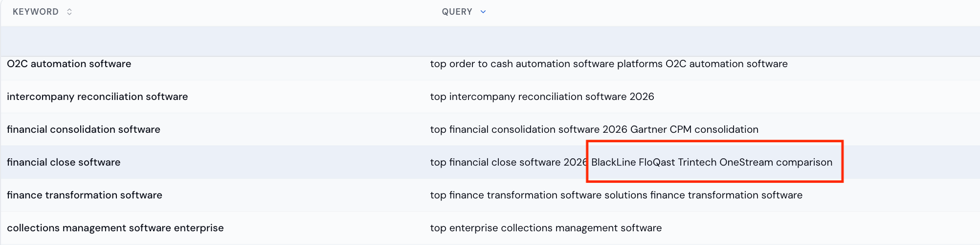
Task: Open the intercompany reconciliation 2026 query
Action: [542, 97]
